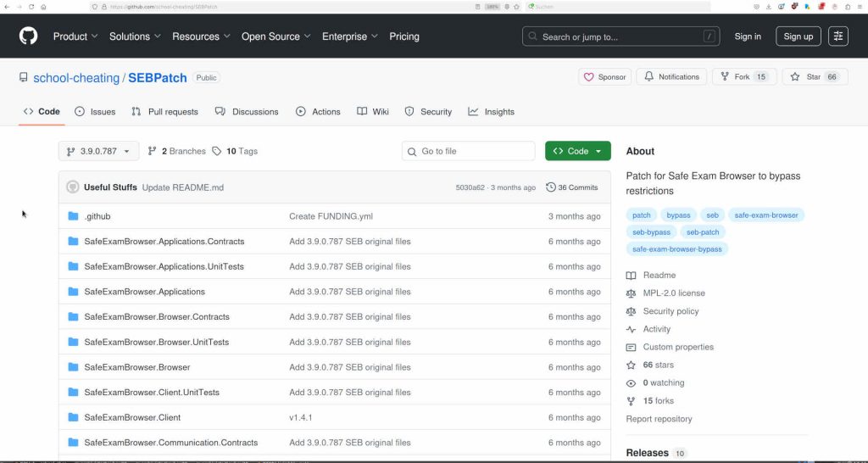
Task: Expand the Solutions dropdown
Action: [x=135, y=36]
